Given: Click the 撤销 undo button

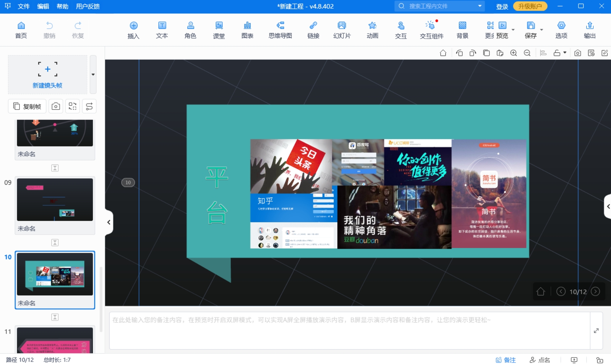Looking at the screenshot, I should [49, 30].
